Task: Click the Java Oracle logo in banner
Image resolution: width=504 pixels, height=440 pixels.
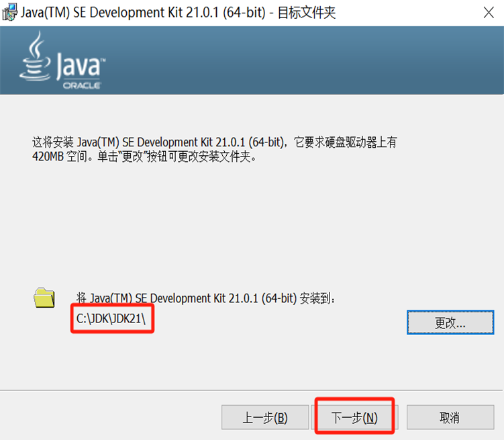Action: (x=62, y=60)
